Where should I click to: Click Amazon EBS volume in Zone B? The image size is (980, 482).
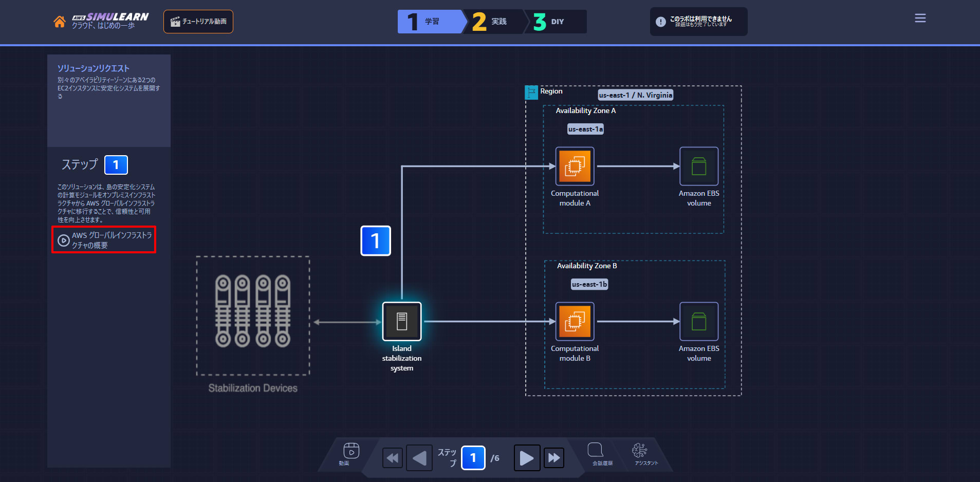699,321
